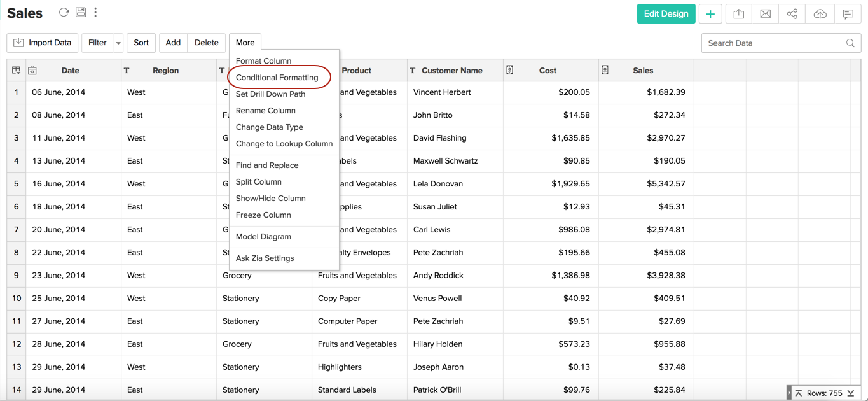The image size is (868, 401).
Task: Select Conditional Formatting from More menu
Action: [277, 78]
